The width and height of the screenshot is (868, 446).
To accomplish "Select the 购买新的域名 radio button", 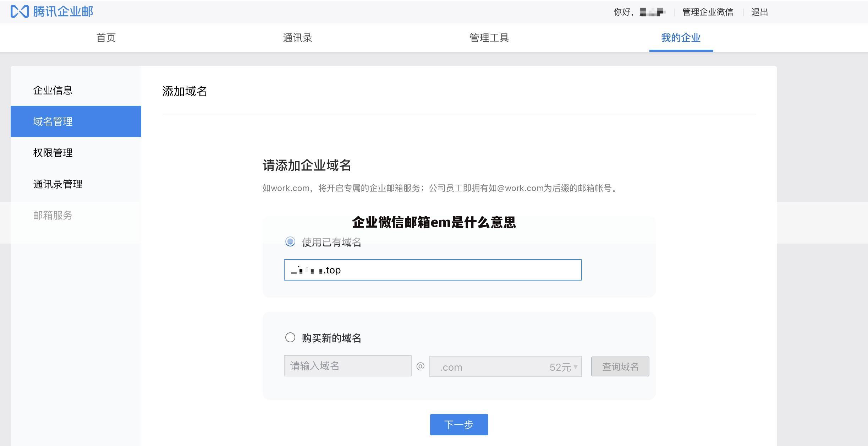I will pyautogui.click(x=290, y=337).
